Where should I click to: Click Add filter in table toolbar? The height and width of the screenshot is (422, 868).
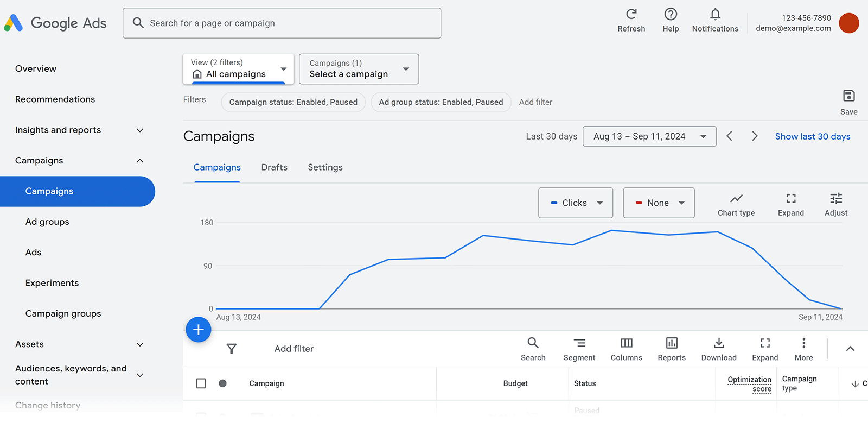point(294,349)
